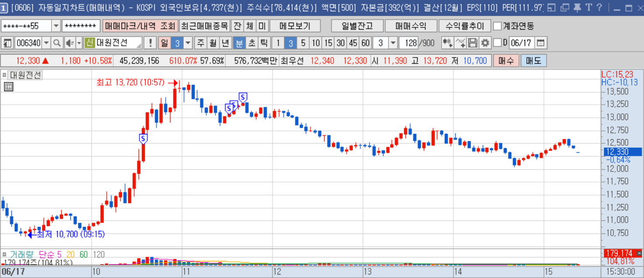Open 수익률추이 return trend
The height and width of the screenshot is (278, 644).
tap(465, 26)
